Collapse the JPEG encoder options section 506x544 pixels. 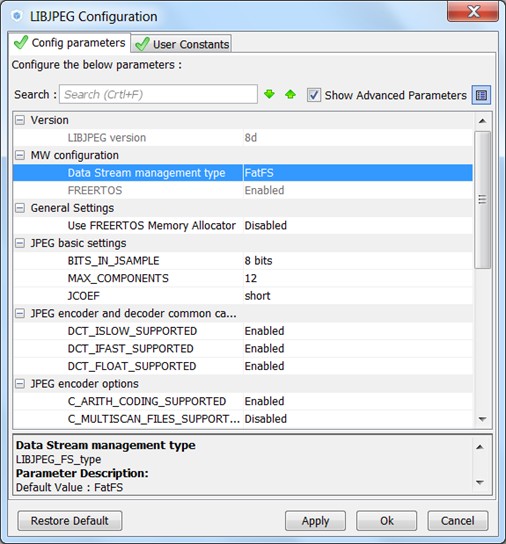[20, 384]
